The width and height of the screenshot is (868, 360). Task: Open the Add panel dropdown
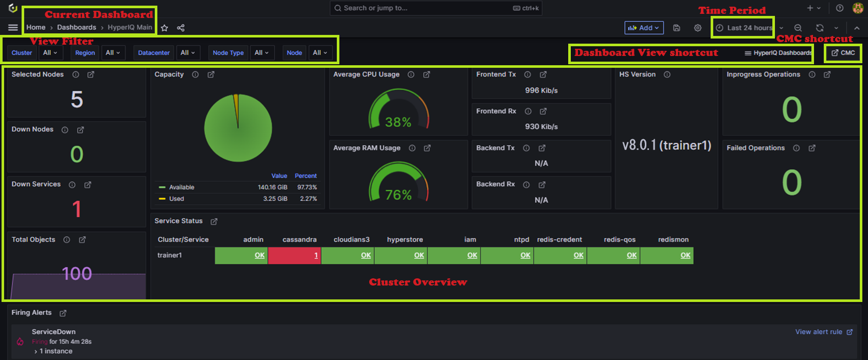[644, 28]
